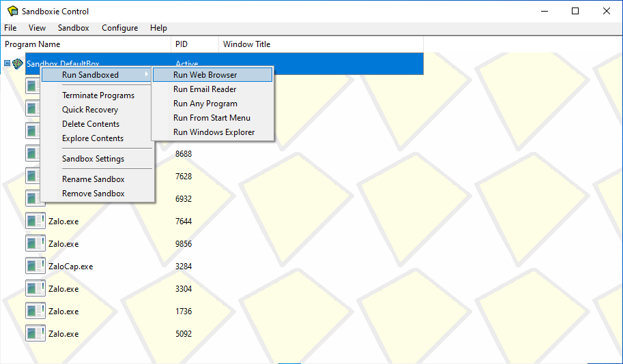Viewport: 623px width, 364px height.
Task: Click the icon of Zalo.exe with PID 3304
Action: (x=35, y=288)
